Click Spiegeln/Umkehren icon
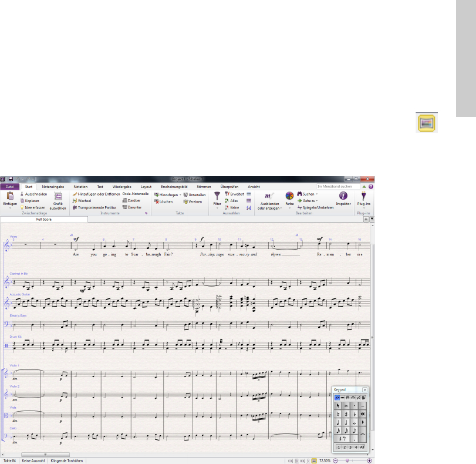The height and width of the screenshot is (464, 476). click(x=299, y=207)
